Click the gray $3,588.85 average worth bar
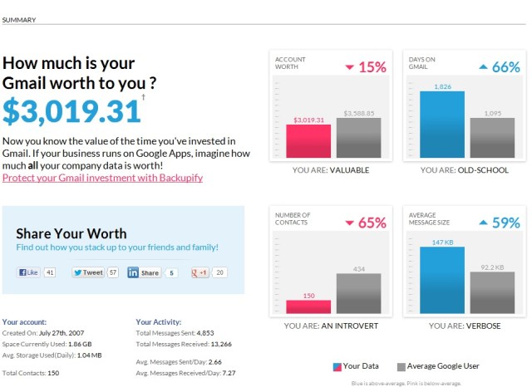Image resolution: width=532 pixels, height=392 pixels. point(358,135)
